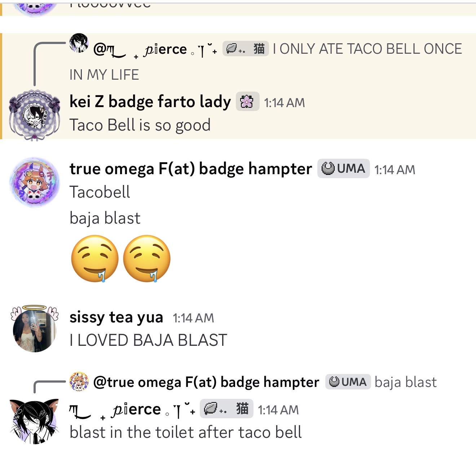Click the UMA tag in reply preview

[348, 382]
